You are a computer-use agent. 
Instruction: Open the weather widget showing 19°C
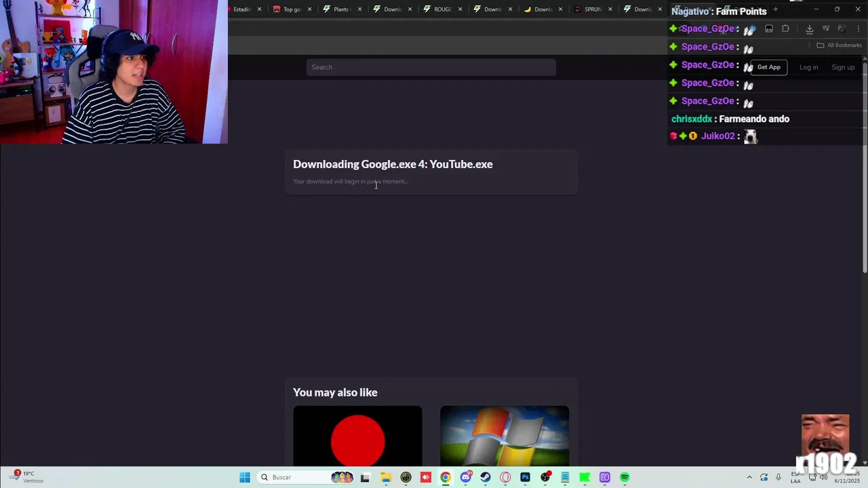click(27, 477)
